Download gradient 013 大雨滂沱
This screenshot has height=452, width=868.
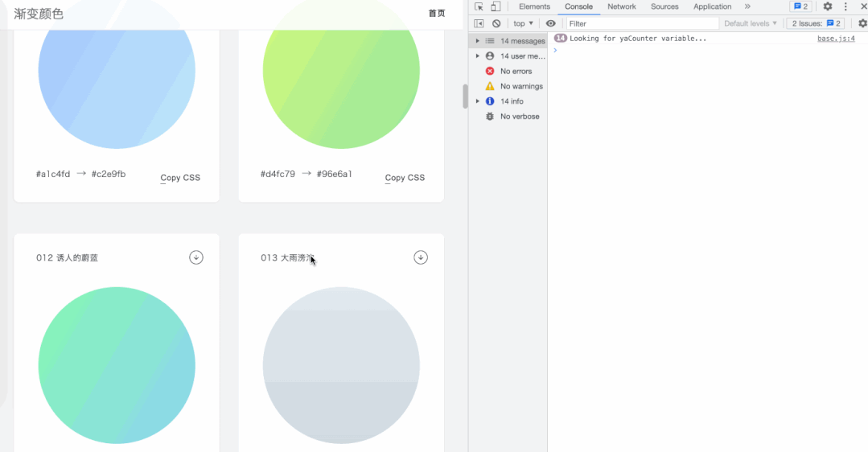coord(421,257)
